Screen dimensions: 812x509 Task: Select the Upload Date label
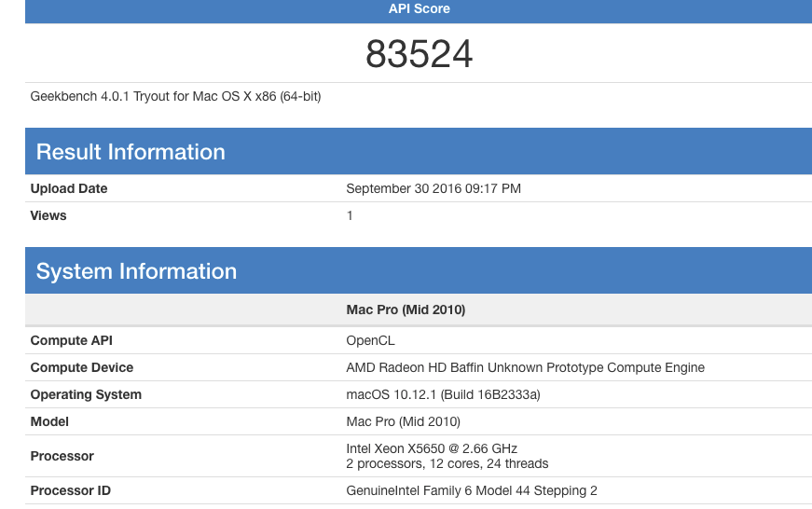[x=69, y=188]
